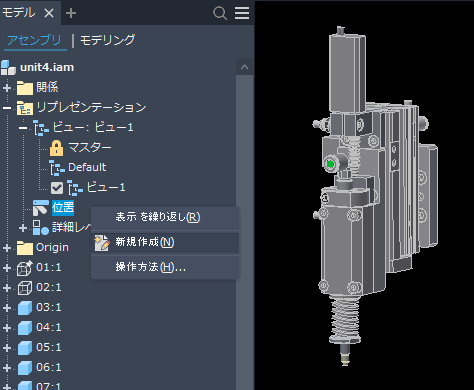Image resolution: width=474 pixels, height=390 pixels.
Task: Click the ビュー: ビュー1 view icon
Action: (x=41, y=128)
